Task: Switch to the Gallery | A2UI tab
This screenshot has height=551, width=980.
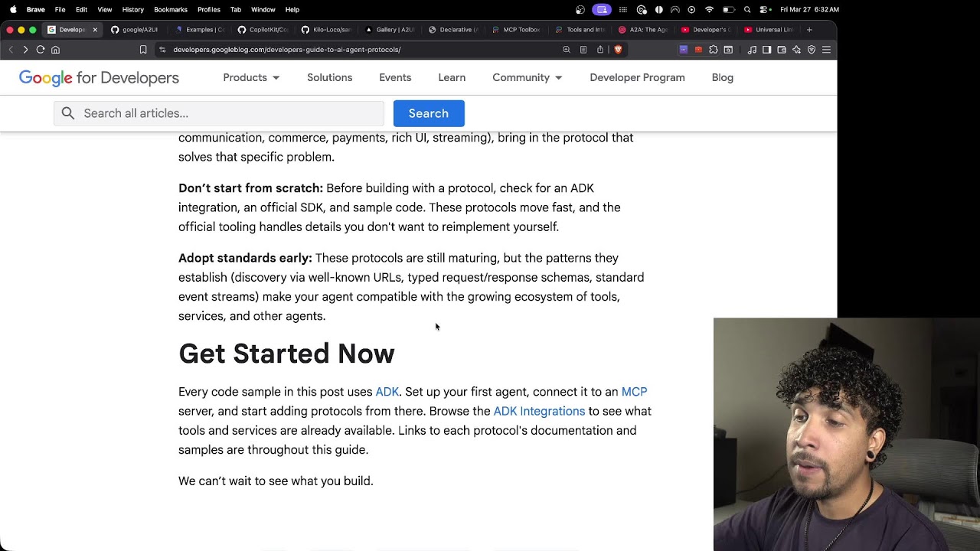Action: click(x=390, y=30)
